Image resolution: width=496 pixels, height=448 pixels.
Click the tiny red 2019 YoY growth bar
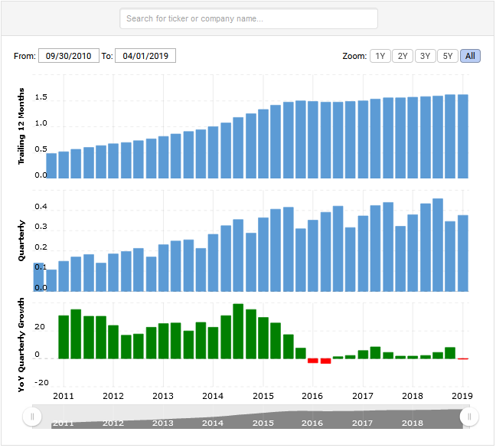click(462, 358)
